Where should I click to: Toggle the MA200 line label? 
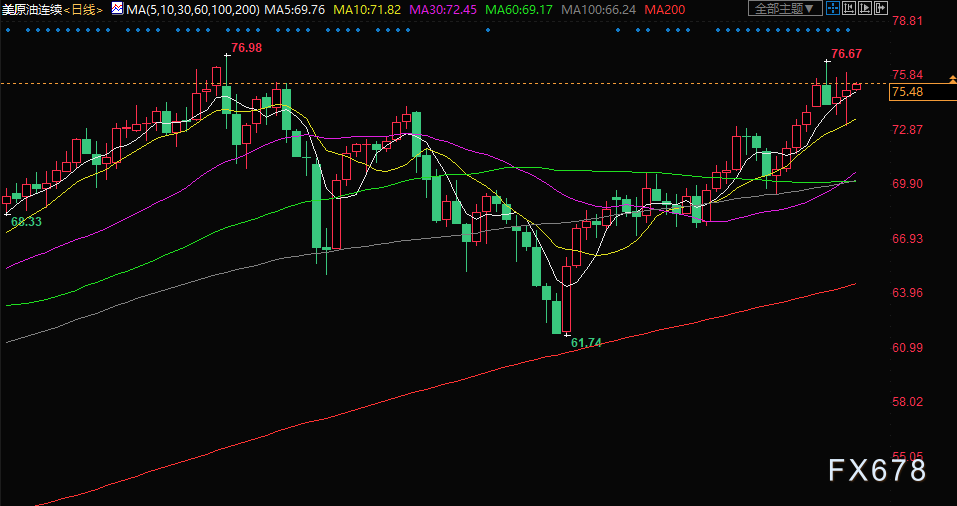(x=665, y=9)
